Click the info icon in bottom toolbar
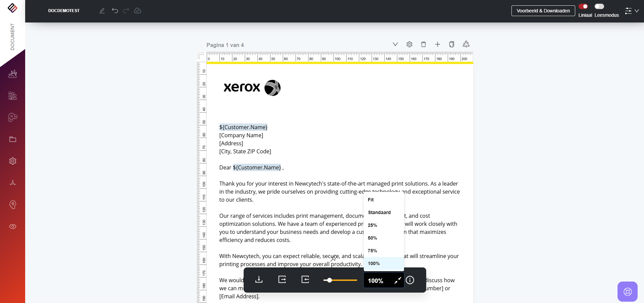The height and width of the screenshot is (303, 644). coord(410,280)
